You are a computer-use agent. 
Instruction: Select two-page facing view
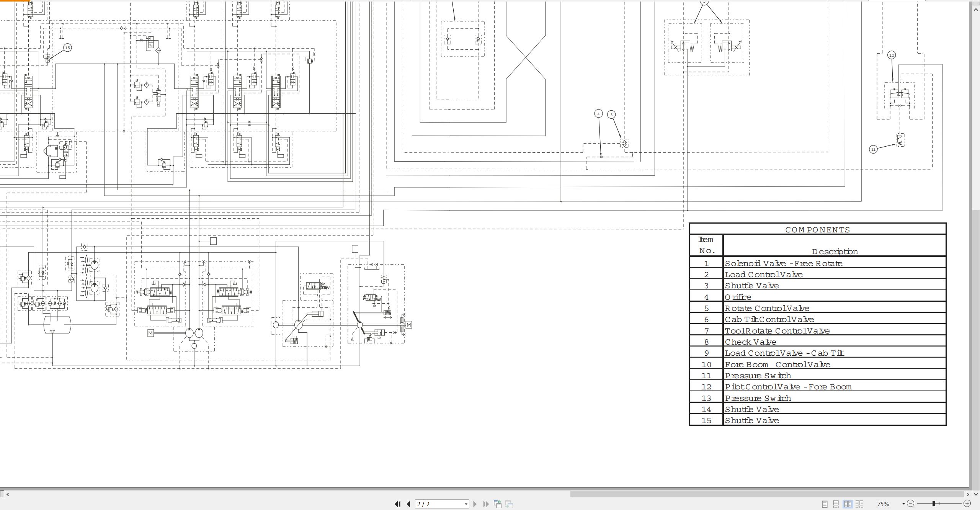(x=848, y=504)
